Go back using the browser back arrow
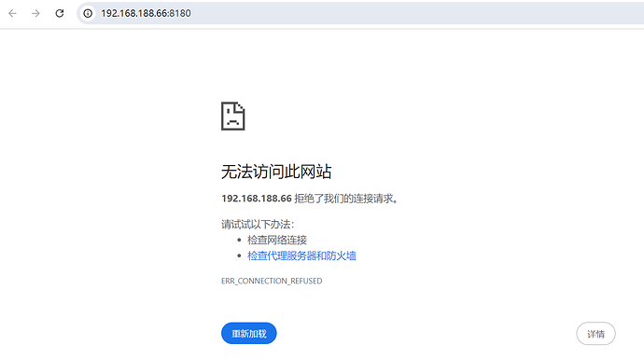 [12, 14]
